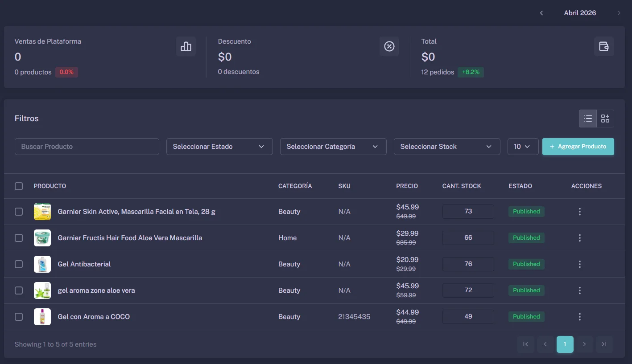
Task: Sort by the CANT. STOCK column header
Action: 462,186
